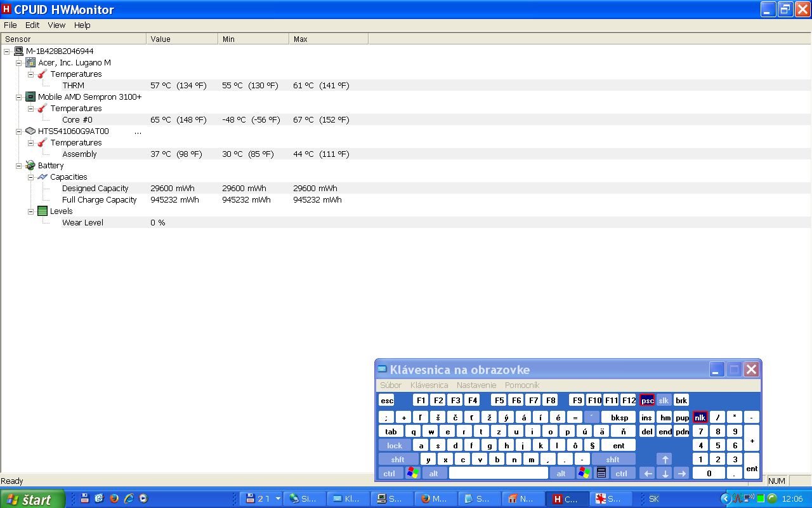This screenshot has height=508, width=812.
Task: Collapse Temperatures under Mobile AMD Sempron
Action: point(30,109)
